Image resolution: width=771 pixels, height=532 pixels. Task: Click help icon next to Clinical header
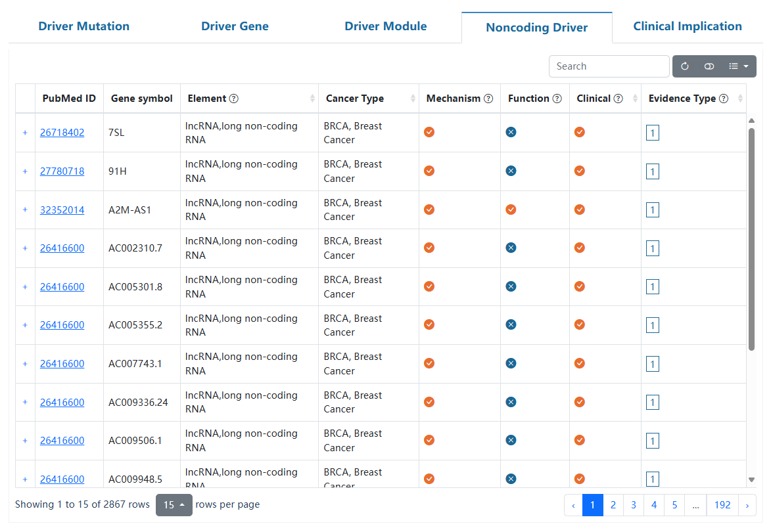click(x=619, y=99)
